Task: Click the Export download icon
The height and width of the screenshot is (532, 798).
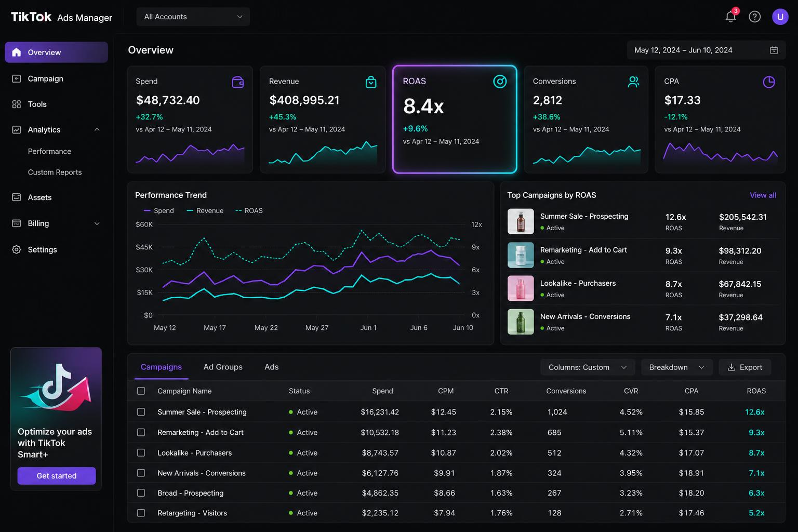Action: click(x=731, y=367)
